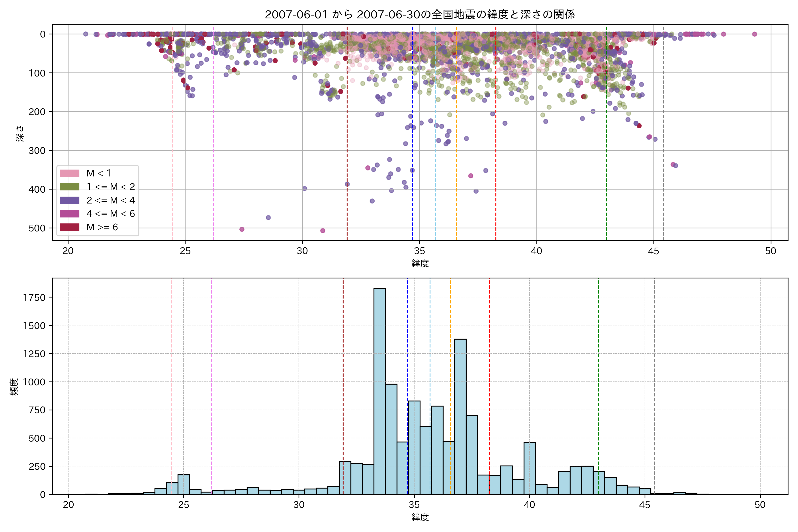The image size is (798, 532).
Task: Click the 'M >= 6' legend text
Action: pos(102,227)
